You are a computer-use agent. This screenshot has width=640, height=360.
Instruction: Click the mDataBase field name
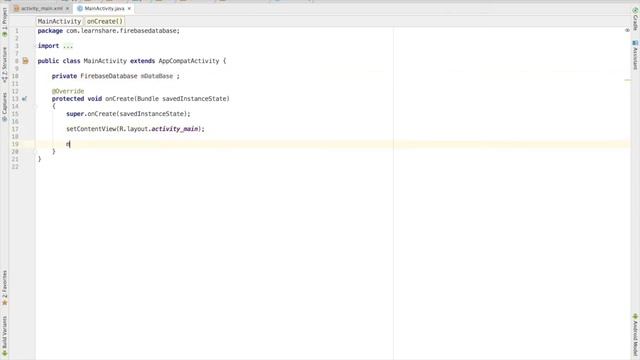157,76
